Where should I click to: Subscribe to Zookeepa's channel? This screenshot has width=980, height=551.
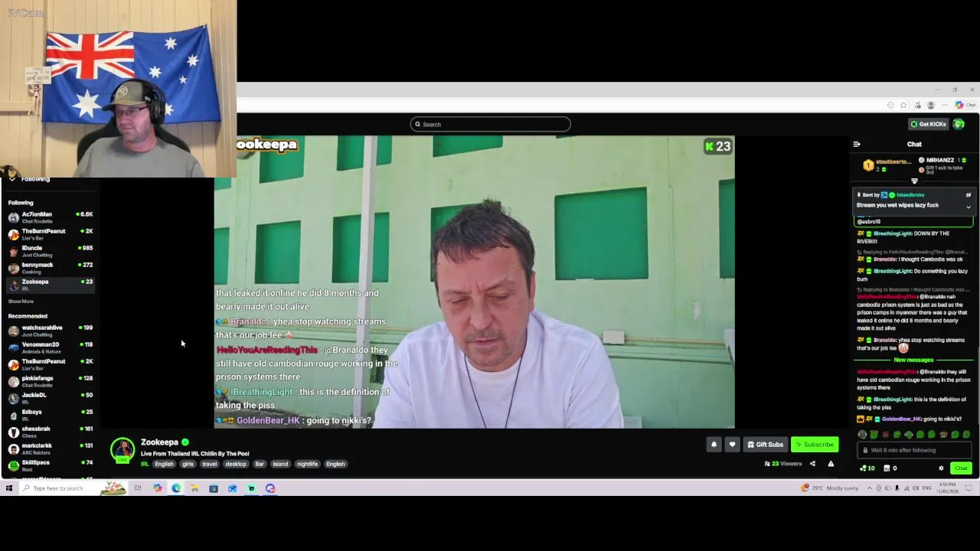(x=814, y=444)
